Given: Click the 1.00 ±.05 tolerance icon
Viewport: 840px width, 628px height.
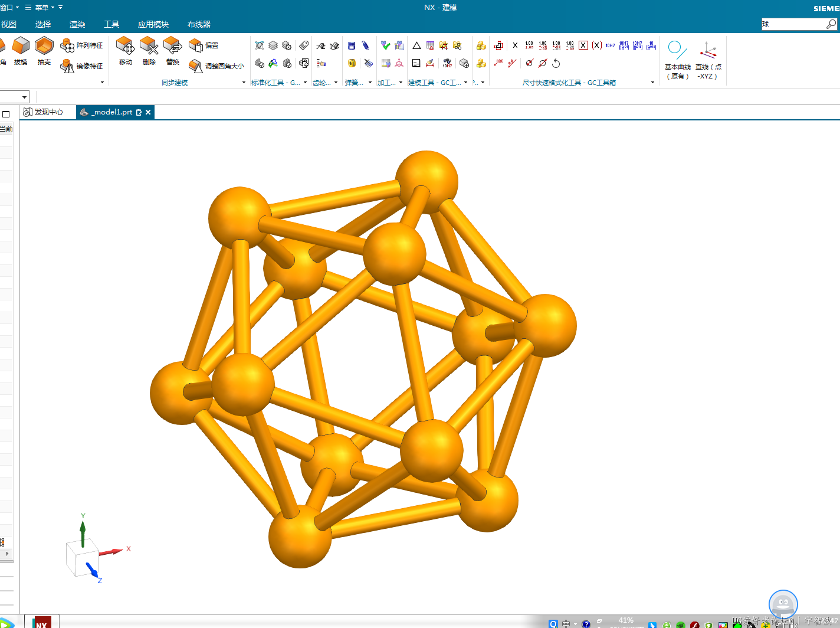Looking at the screenshot, I should point(529,45).
